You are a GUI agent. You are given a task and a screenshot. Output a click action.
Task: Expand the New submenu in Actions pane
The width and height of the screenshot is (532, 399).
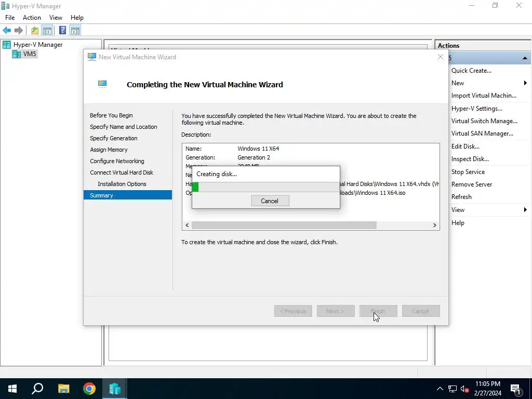click(488, 83)
